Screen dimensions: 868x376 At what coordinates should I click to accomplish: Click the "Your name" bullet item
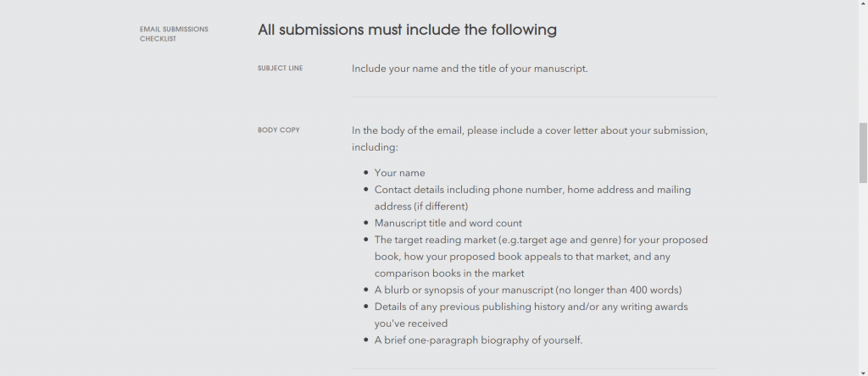(x=399, y=173)
